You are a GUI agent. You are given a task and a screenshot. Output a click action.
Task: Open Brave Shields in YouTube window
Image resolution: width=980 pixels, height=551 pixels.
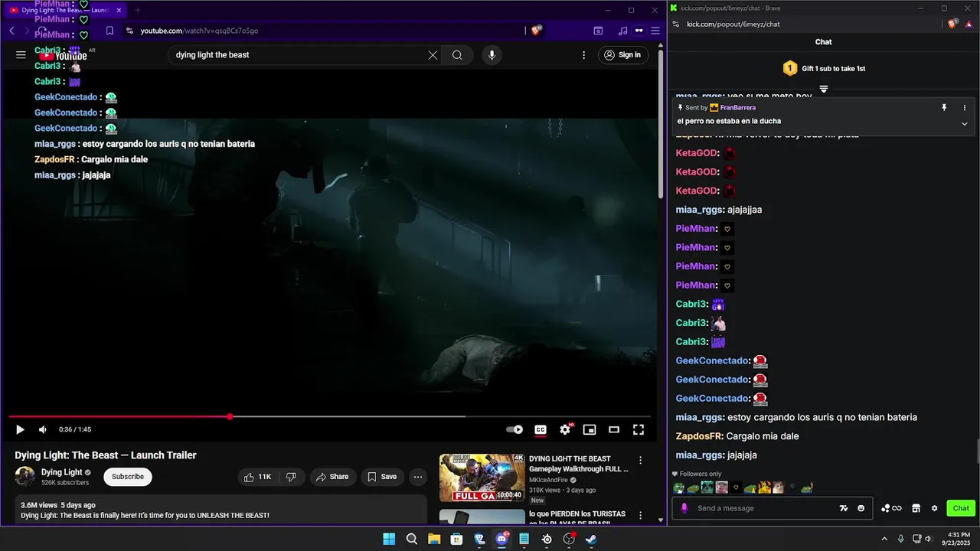(x=536, y=31)
